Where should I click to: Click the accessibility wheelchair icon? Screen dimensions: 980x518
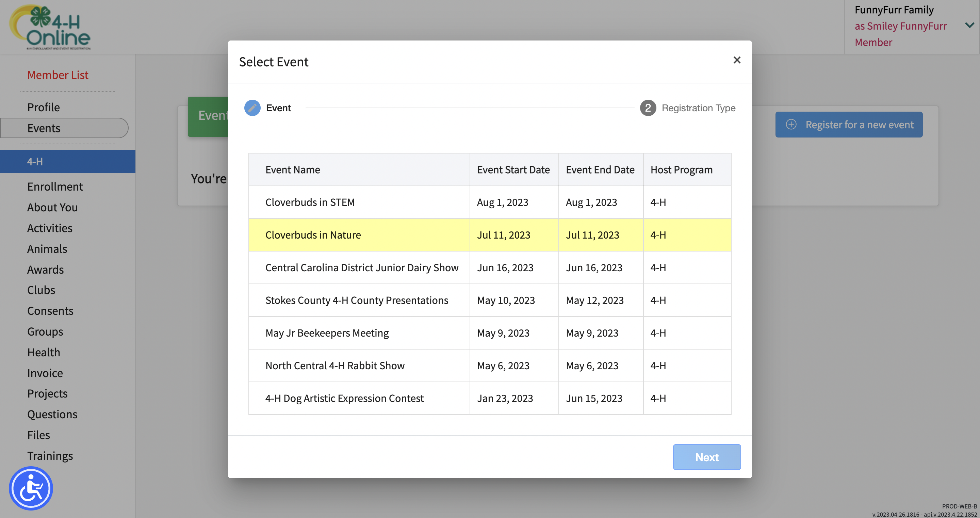click(31, 488)
